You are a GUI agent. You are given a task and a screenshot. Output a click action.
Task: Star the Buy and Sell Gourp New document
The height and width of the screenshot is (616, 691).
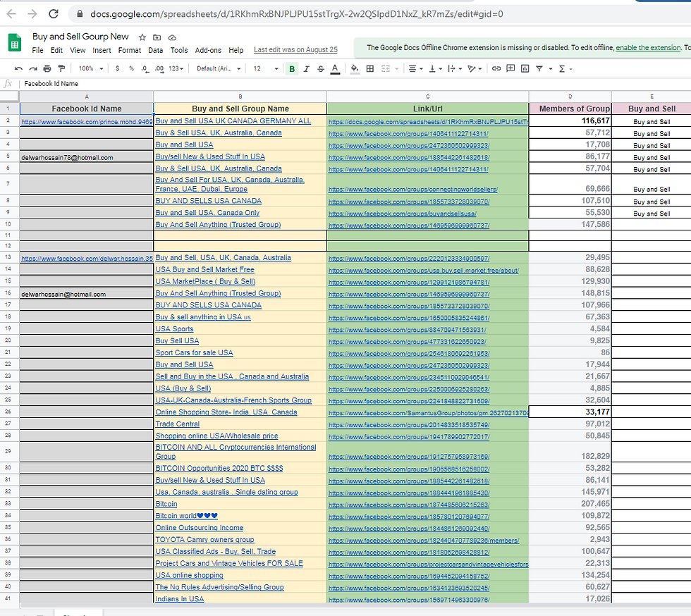(142, 37)
